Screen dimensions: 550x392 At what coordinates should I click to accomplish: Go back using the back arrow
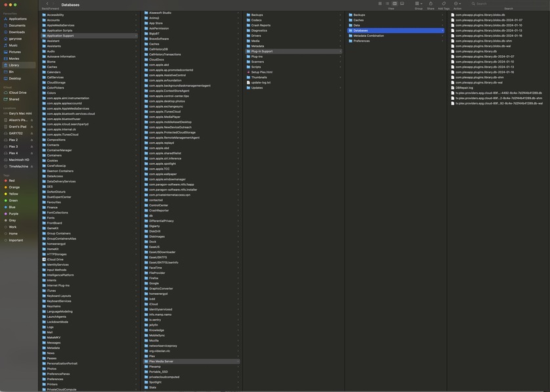point(47,3)
